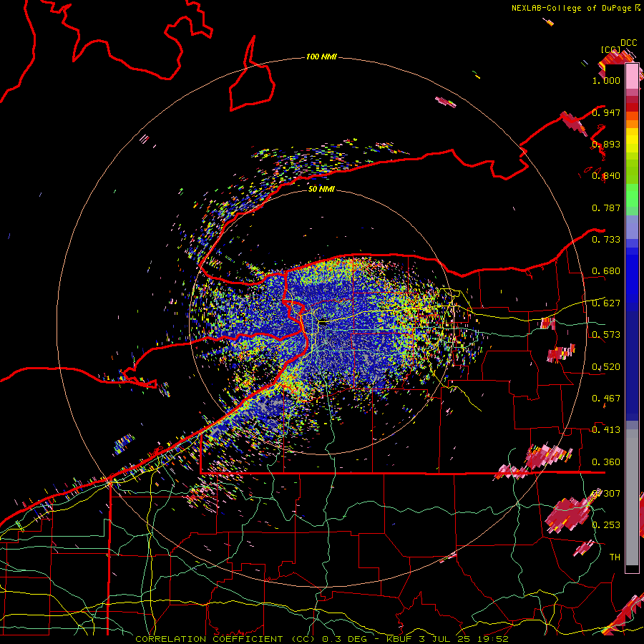The image size is (644, 644).
Task: Click the 0.627 scale value
Action: [x=606, y=303]
